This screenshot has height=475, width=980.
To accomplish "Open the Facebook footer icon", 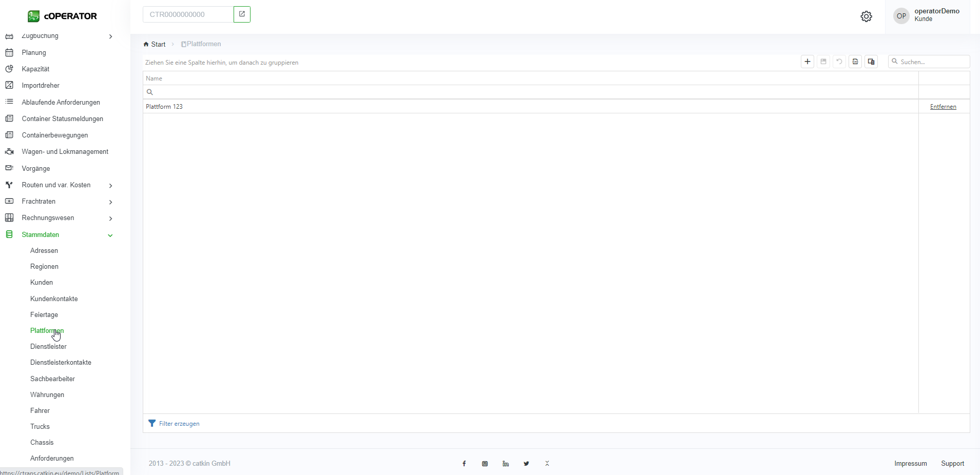I will point(464,464).
